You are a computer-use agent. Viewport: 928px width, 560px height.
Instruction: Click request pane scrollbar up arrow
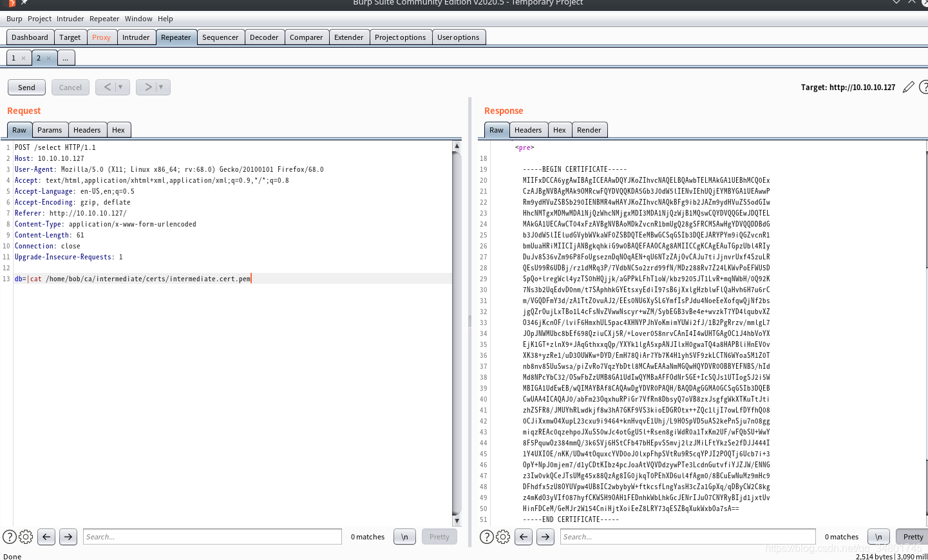click(457, 145)
